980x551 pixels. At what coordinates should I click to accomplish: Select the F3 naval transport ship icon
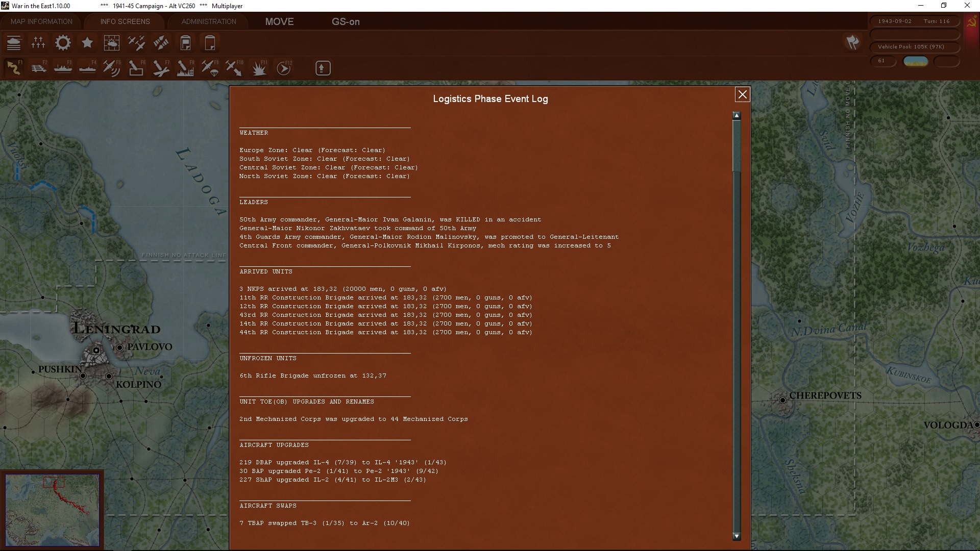[x=63, y=68]
